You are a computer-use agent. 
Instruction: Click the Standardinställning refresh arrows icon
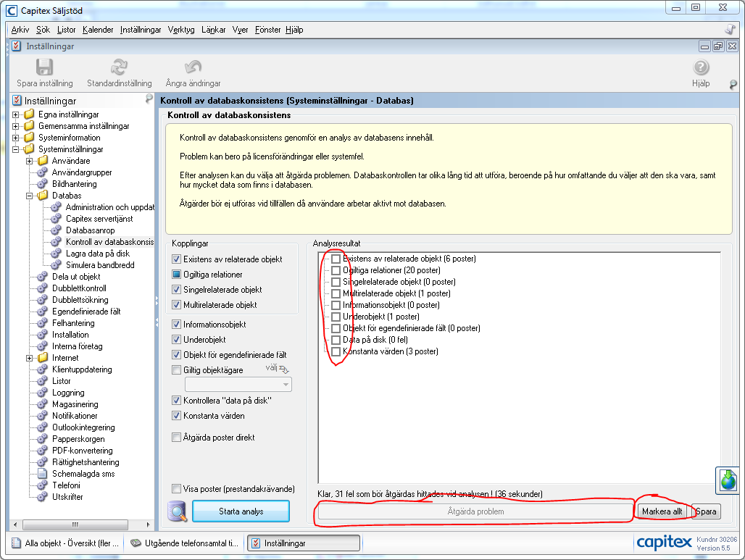click(x=119, y=67)
